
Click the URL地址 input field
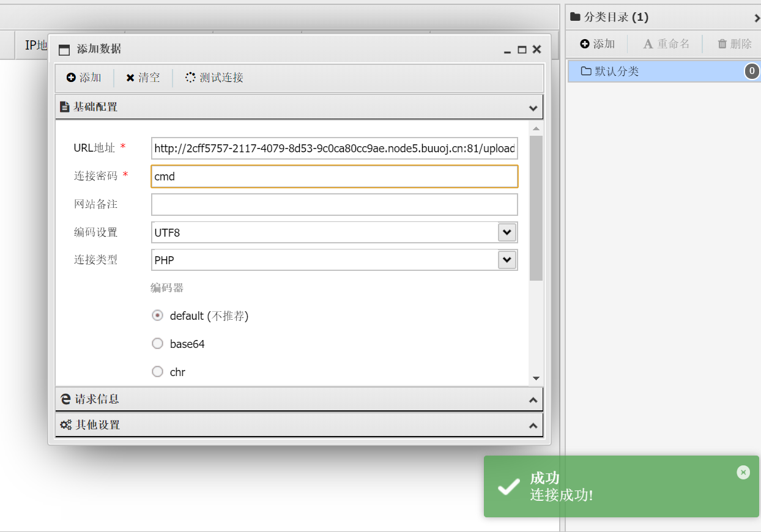pos(335,148)
